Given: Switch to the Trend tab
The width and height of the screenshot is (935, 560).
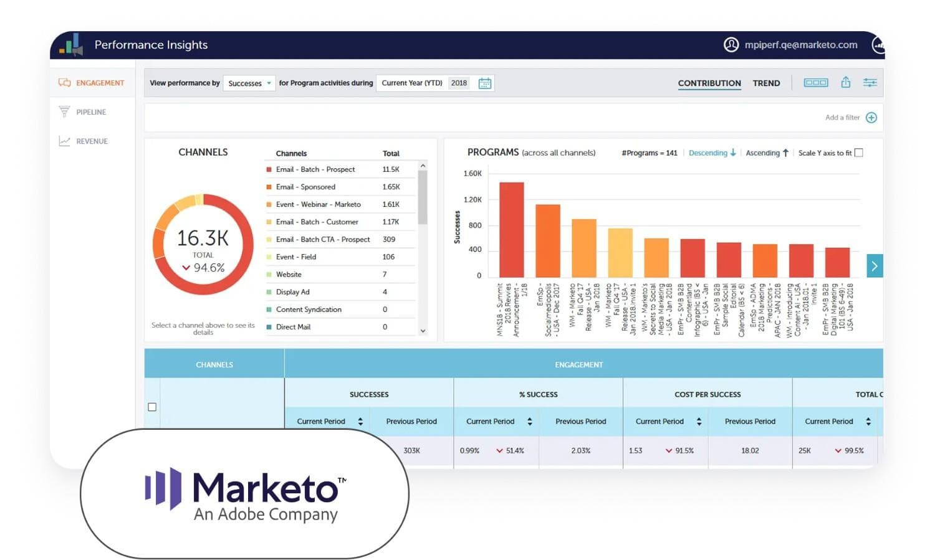Looking at the screenshot, I should point(766,83).
